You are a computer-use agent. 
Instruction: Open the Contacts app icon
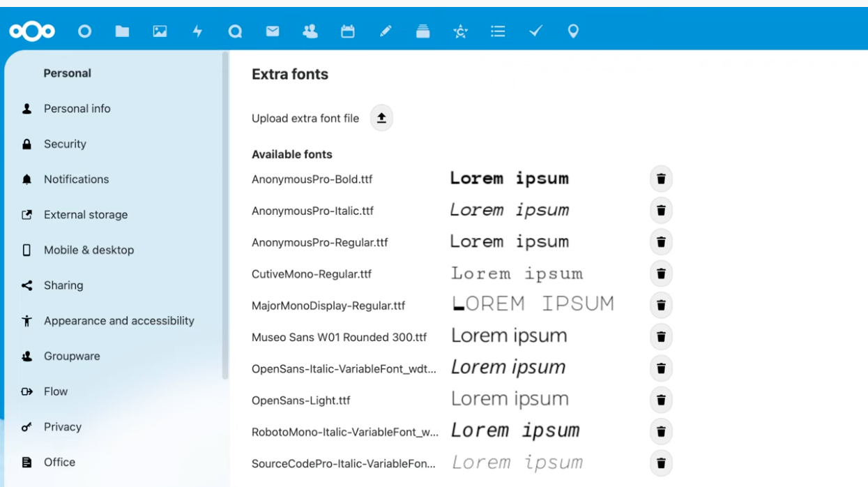tap(310, 31)
